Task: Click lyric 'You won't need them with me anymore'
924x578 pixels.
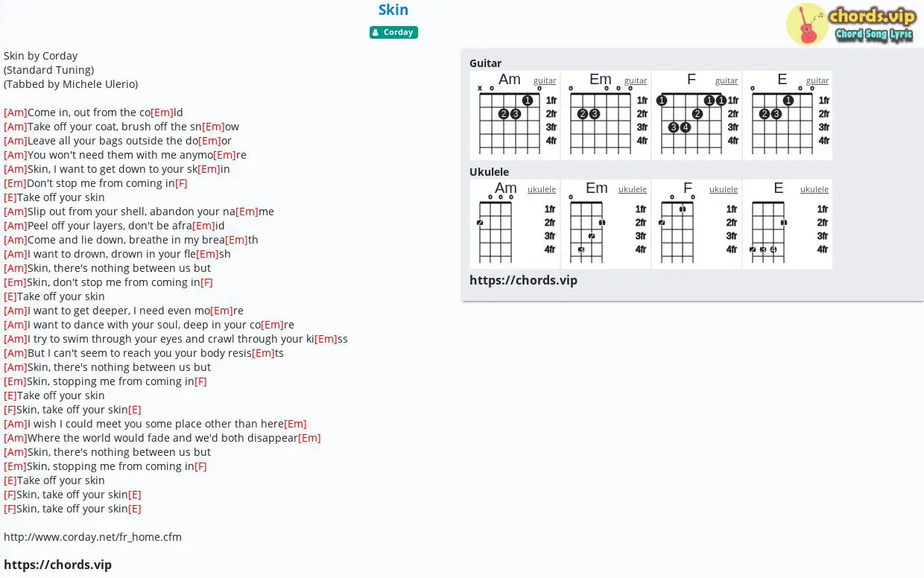Action: tap(125, 155)
